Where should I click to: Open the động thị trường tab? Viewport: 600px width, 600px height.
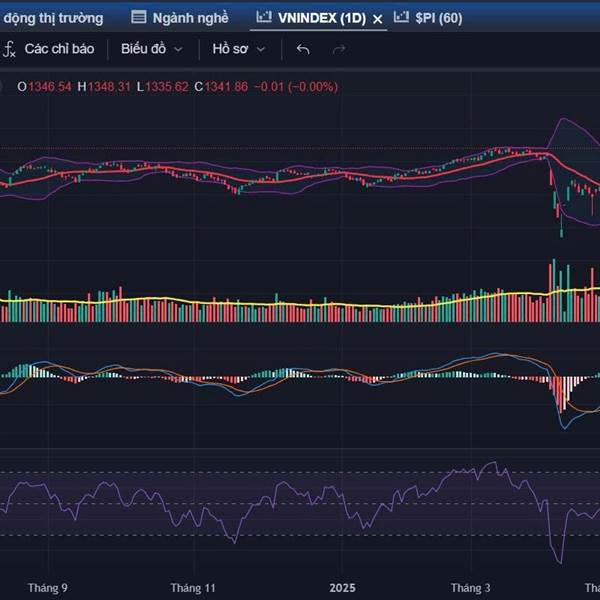(x=53, y=18)
